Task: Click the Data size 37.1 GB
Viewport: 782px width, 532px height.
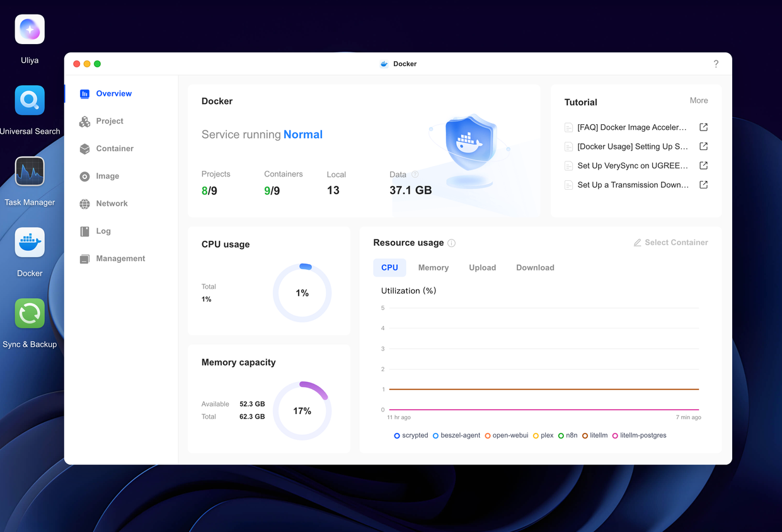Action: pyautogui.click(x=411, y=190)
